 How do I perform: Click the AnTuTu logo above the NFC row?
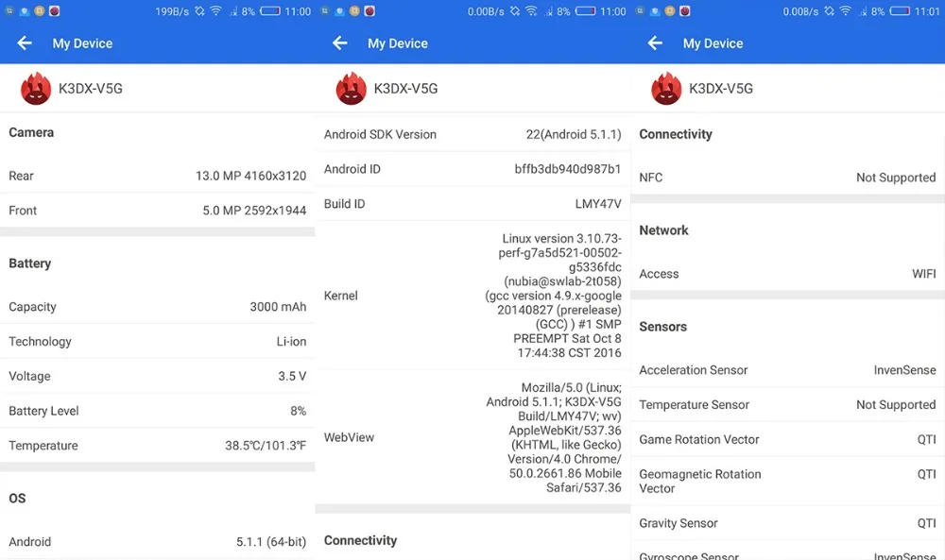[x=666, y=89]
